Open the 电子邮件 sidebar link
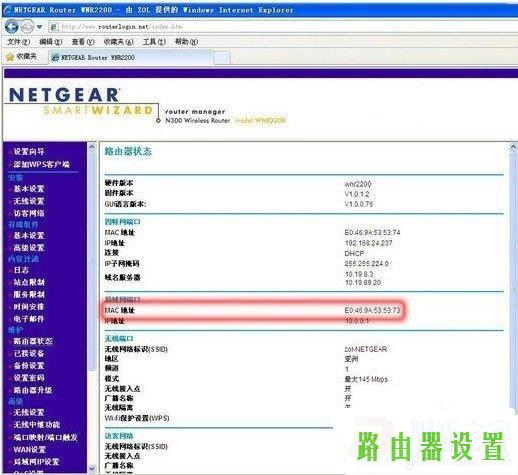The height and width of the screenshot is (475, 518). pyautogui.click(x=29, y=319)
